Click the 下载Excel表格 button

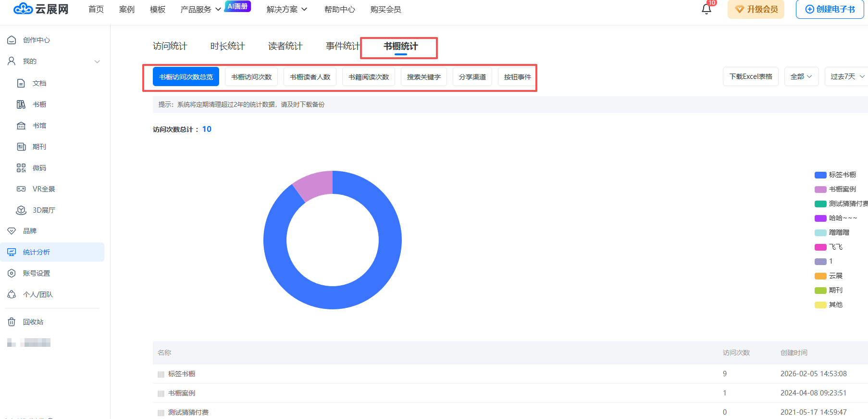click(750, 76)
